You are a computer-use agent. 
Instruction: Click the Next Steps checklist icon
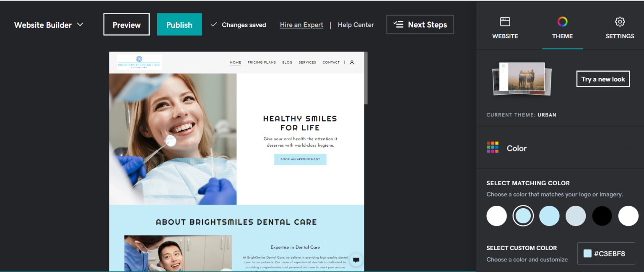pyautogui.click(x=398, y=24)
